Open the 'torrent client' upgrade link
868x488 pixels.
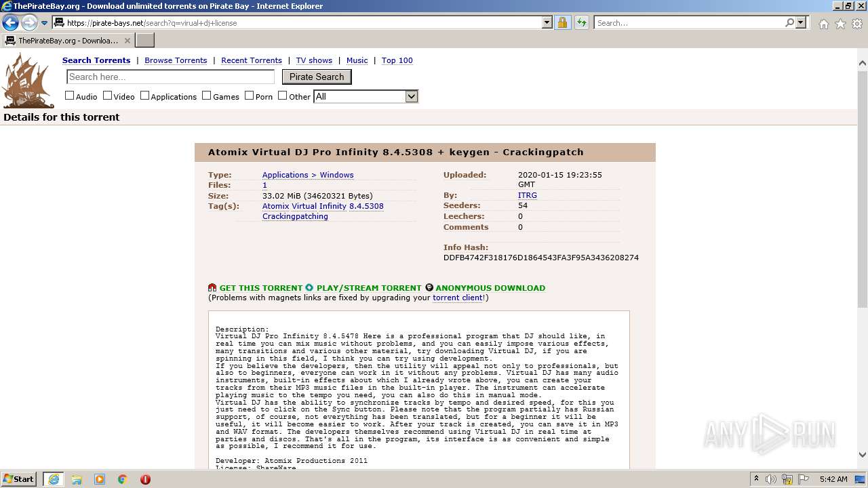(458, 298)
